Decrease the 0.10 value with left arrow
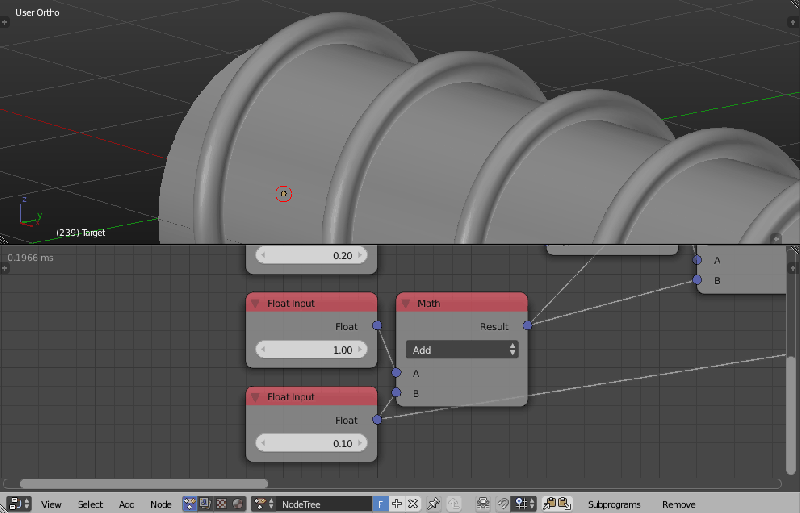The image size is (800, 513). [x=263, y=443]
